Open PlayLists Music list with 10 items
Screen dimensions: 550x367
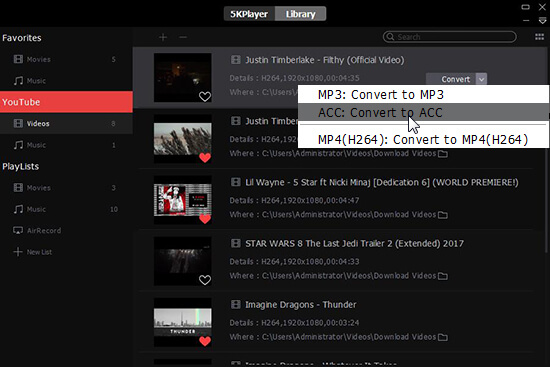click(66, 209)
